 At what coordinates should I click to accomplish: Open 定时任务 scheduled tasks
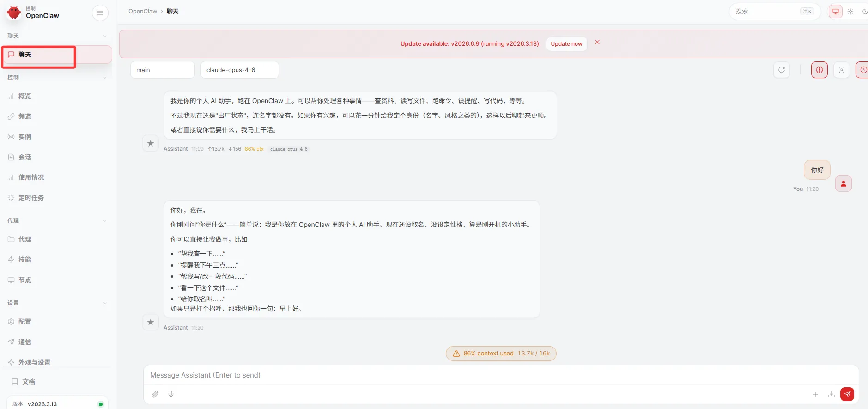[57, 198]
